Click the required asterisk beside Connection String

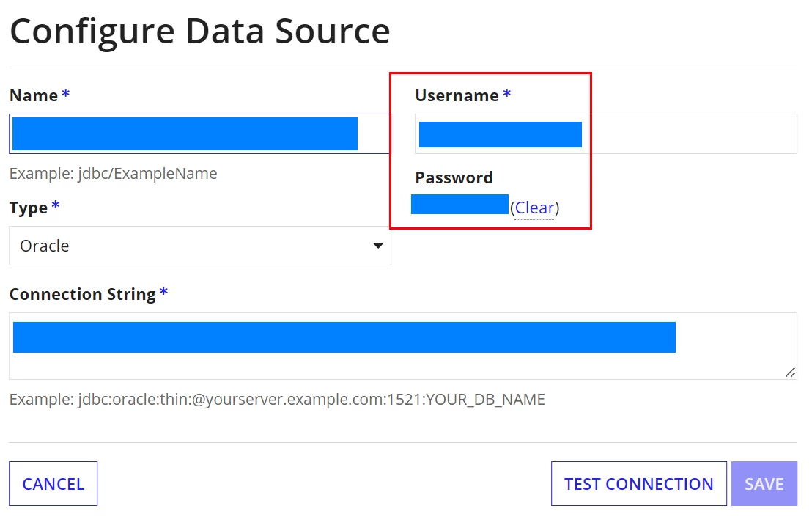pos(163,292)
